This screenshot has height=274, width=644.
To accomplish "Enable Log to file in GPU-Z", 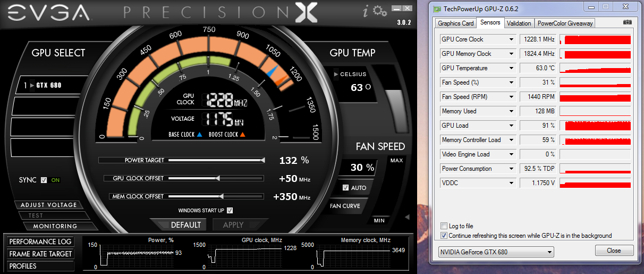I will click(x=444, y=226).
